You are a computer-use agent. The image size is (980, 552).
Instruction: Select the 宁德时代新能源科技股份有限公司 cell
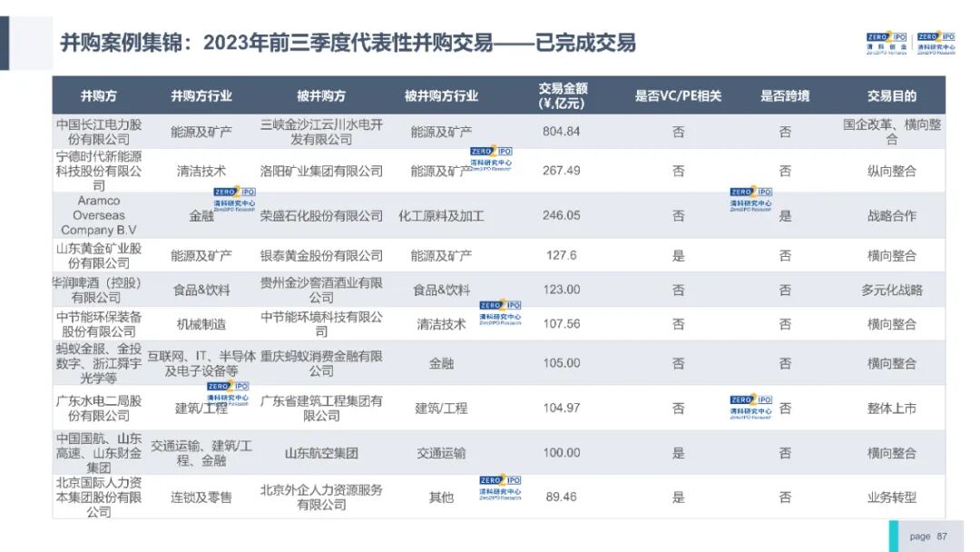tap(99, 171)
